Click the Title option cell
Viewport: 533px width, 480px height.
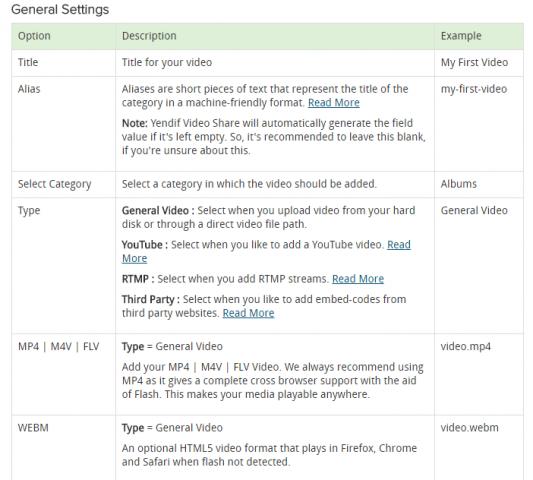[x=63, y=63]
